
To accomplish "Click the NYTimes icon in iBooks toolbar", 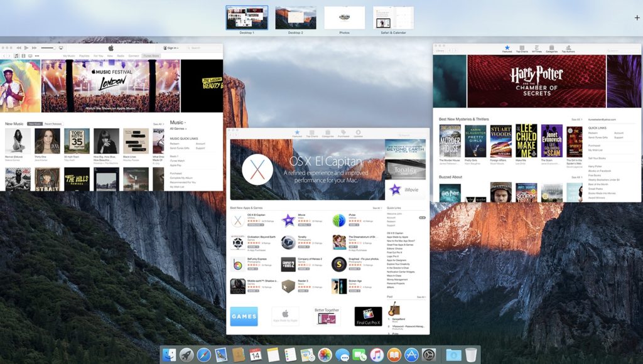I will pos(536,48).
